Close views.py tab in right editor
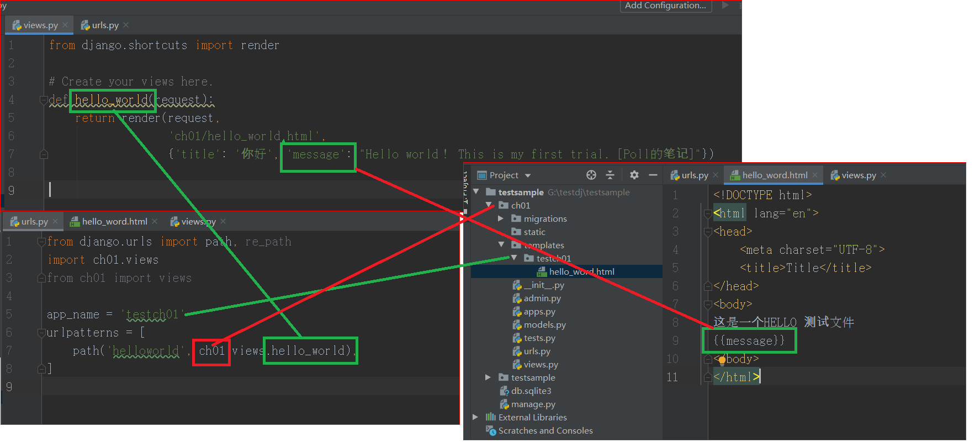Screen dimensions: 980x443 tap(883, 175)
